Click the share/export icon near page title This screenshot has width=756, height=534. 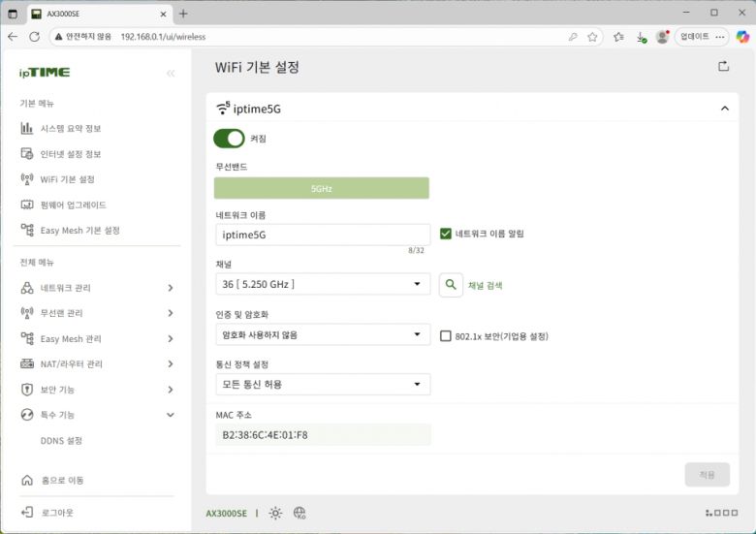(x=723, y=67)
